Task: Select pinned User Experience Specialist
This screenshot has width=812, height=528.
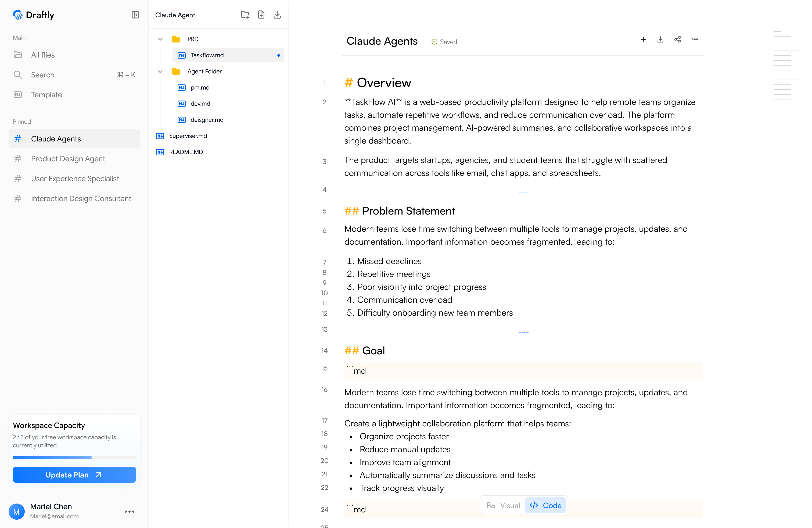Action: 74,179
